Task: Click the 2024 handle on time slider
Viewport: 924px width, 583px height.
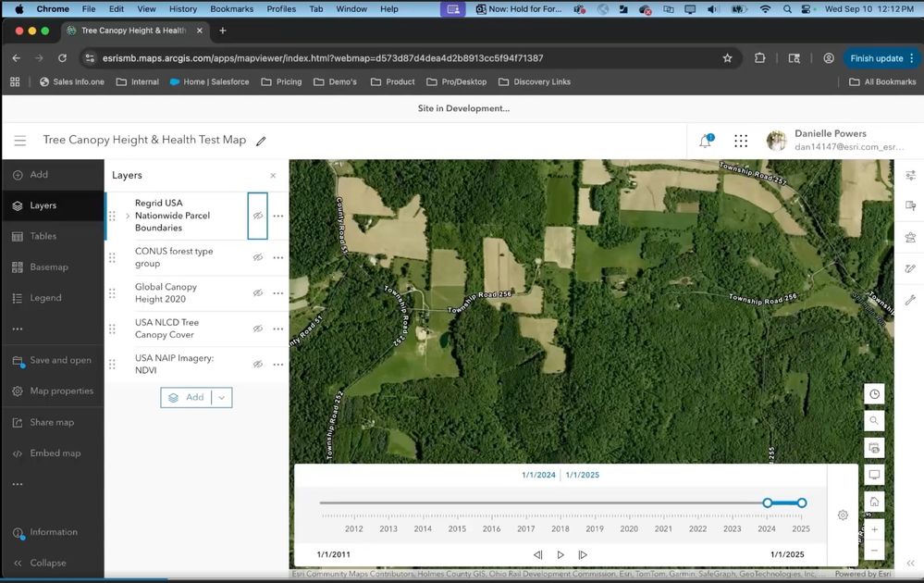Action: [767, 502]
